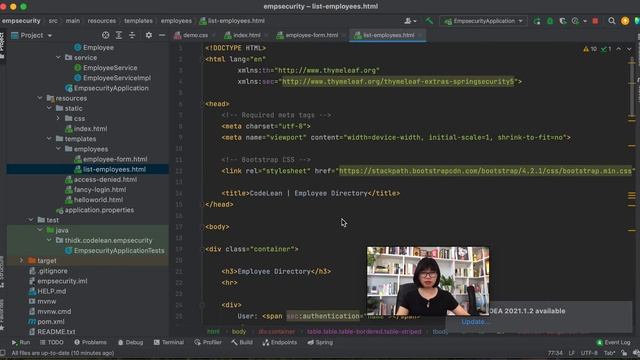Click the presenter webcam video thumbnail
Image resolution: width=640 pixels, height=360 pixels.
click(x=428, y=281)
